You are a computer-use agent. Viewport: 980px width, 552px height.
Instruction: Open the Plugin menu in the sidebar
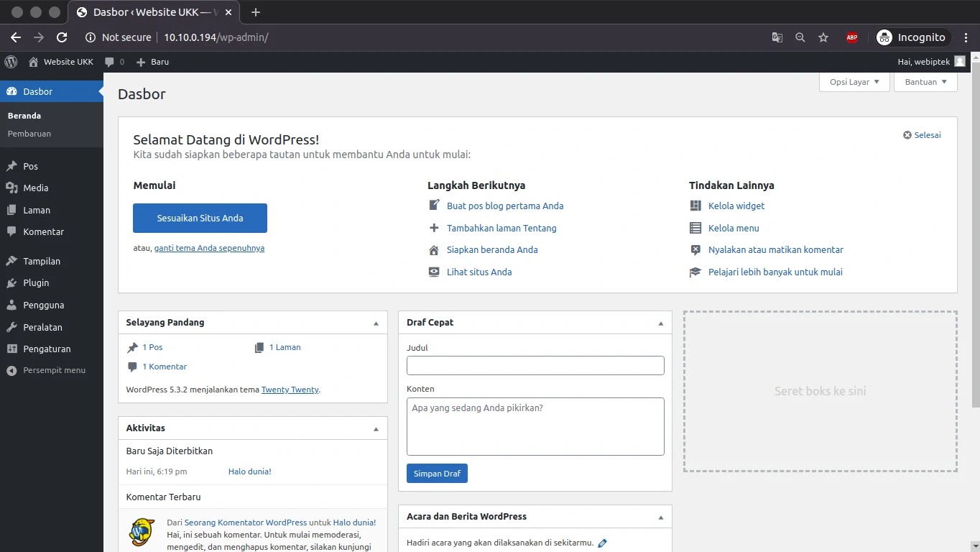[x=52, y=282]
